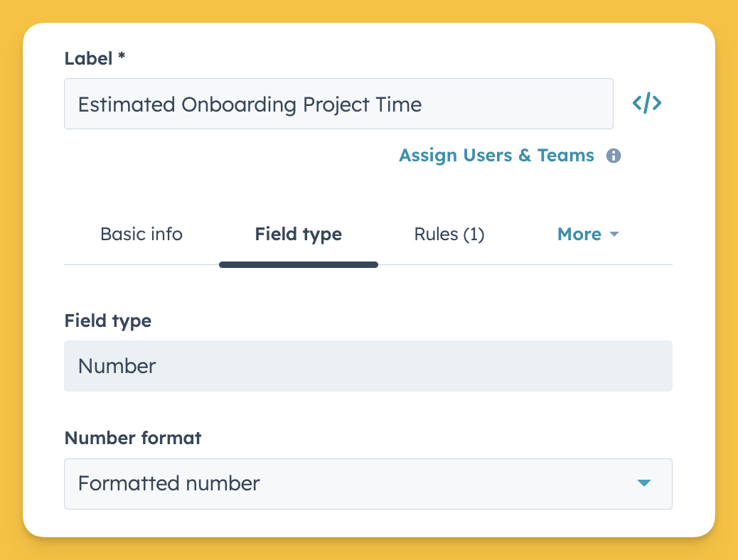Expand the More dropdown menu
Viewport: 738px width, 560px height.
(x=588, y=234)
